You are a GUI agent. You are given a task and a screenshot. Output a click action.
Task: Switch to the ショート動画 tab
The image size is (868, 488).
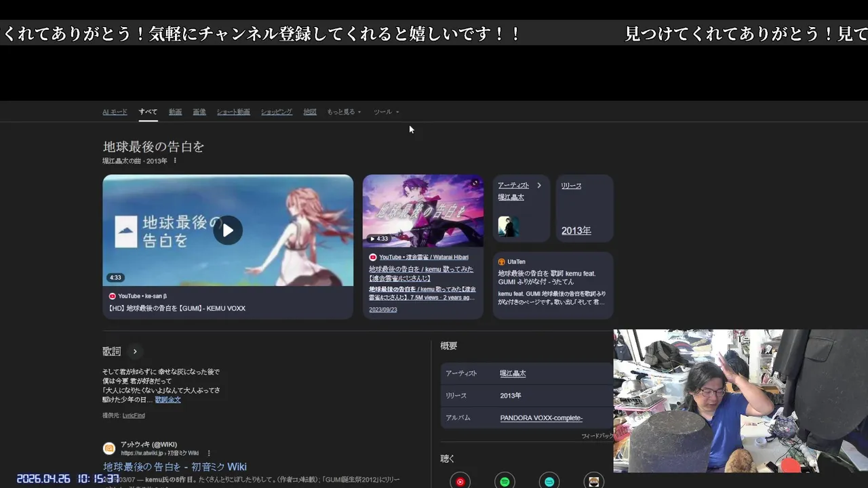click(233, 112)
